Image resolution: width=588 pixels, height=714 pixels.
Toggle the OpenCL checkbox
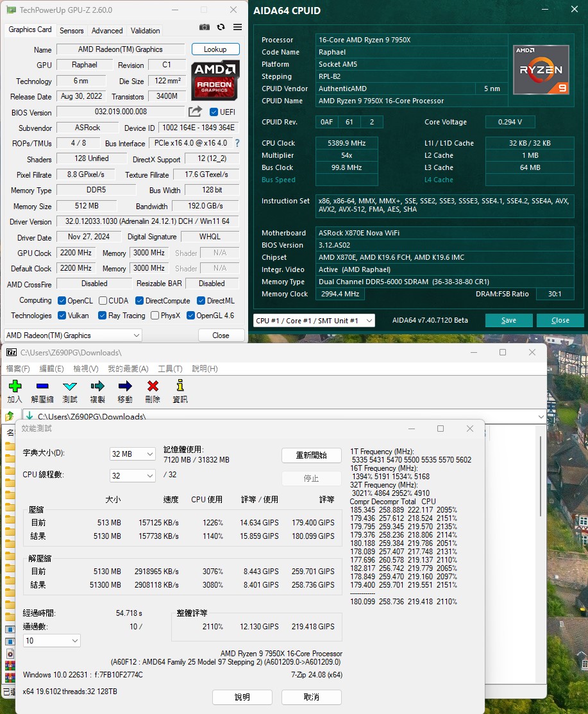click(x=62, y=300)
